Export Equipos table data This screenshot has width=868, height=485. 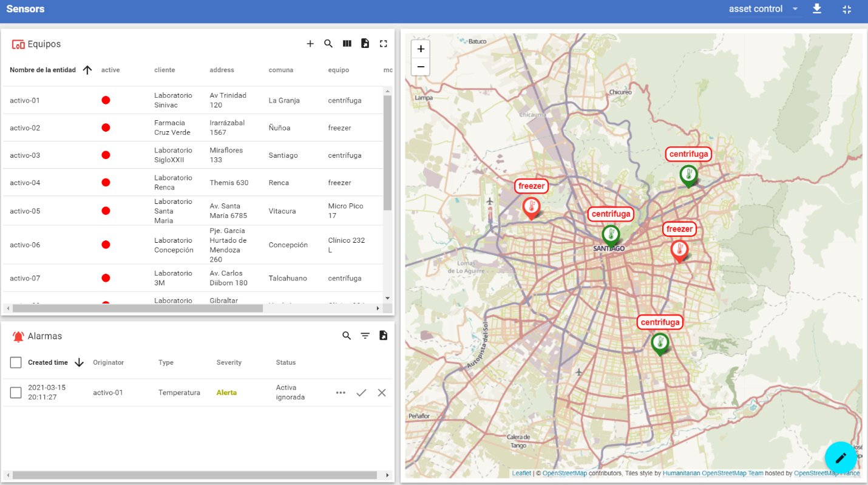[x=365, y=44]
